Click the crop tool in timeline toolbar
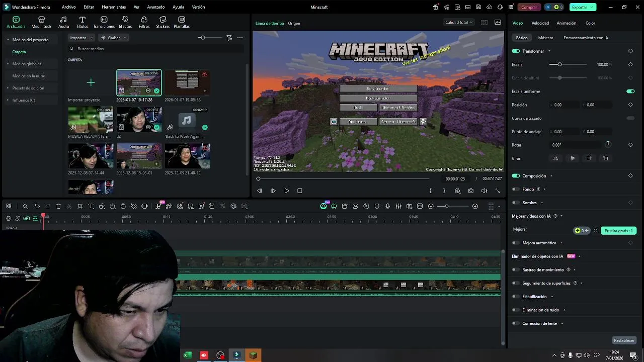The width and height of the screenshot is (644, 362). point(80,206)
